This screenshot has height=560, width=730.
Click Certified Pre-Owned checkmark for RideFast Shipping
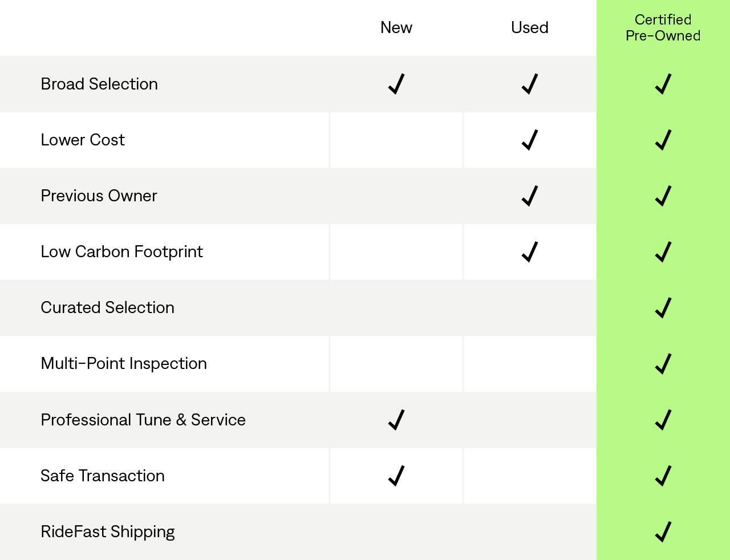coord(663,531)
